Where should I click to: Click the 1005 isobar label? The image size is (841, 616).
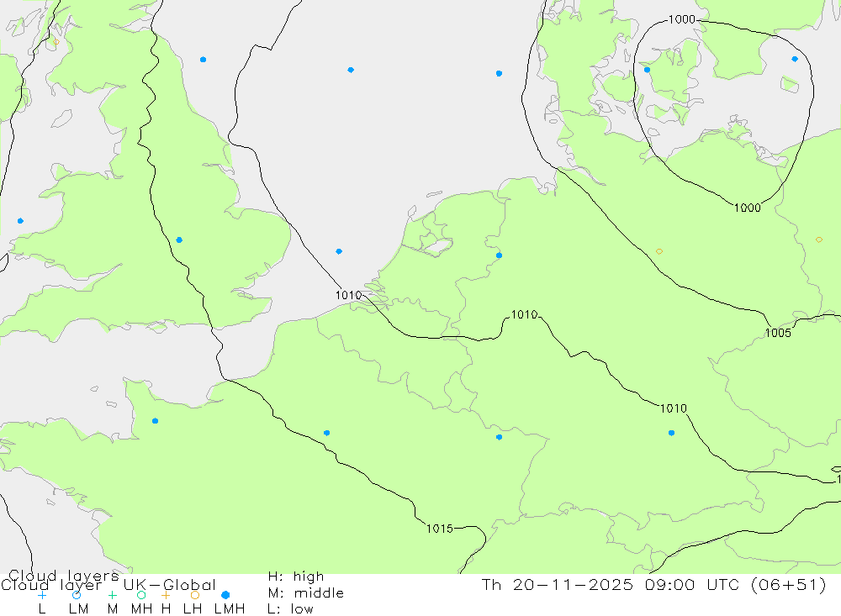click(x=778, y=333)
